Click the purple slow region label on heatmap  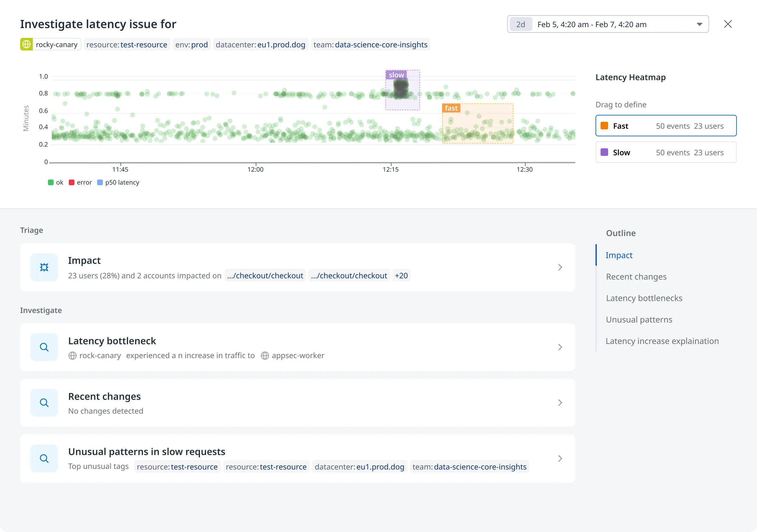point(396,75)
